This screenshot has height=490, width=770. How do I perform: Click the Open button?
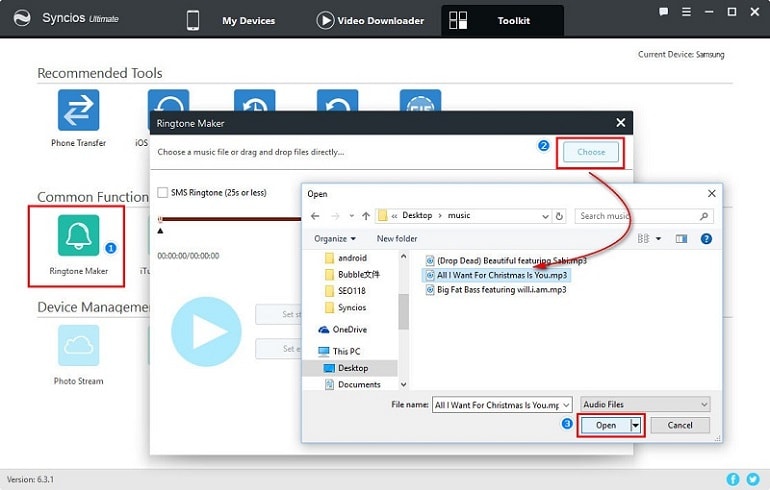(x=605, y=425)
